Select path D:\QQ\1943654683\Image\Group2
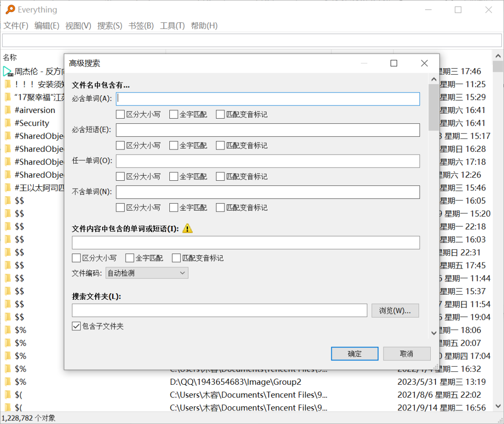 click(x=236, y=382)
